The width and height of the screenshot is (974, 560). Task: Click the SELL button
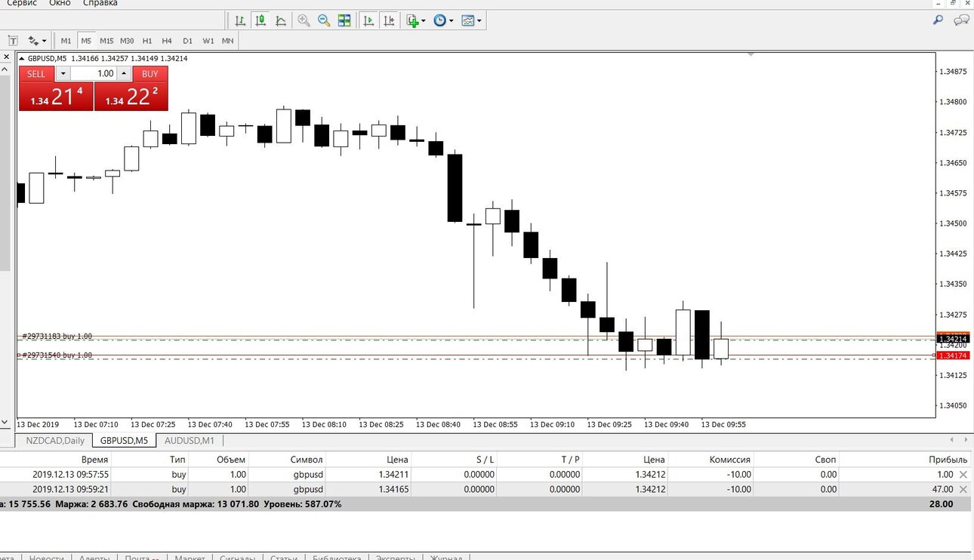click(36, 74)
